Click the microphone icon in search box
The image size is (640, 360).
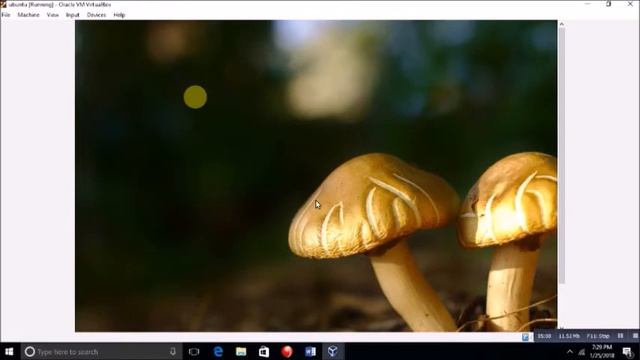[x=173, y=351]
